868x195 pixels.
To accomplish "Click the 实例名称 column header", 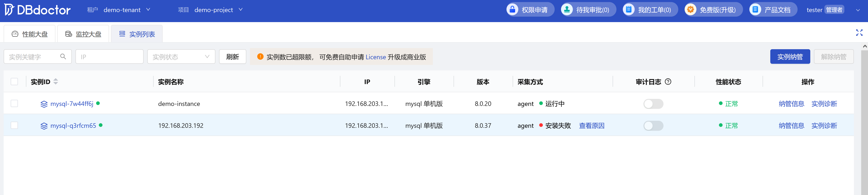I will [171, 82].
